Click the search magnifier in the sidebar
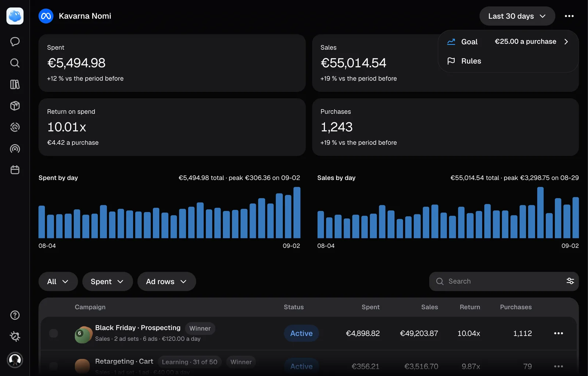588x376 pixels. coord(15,63)
